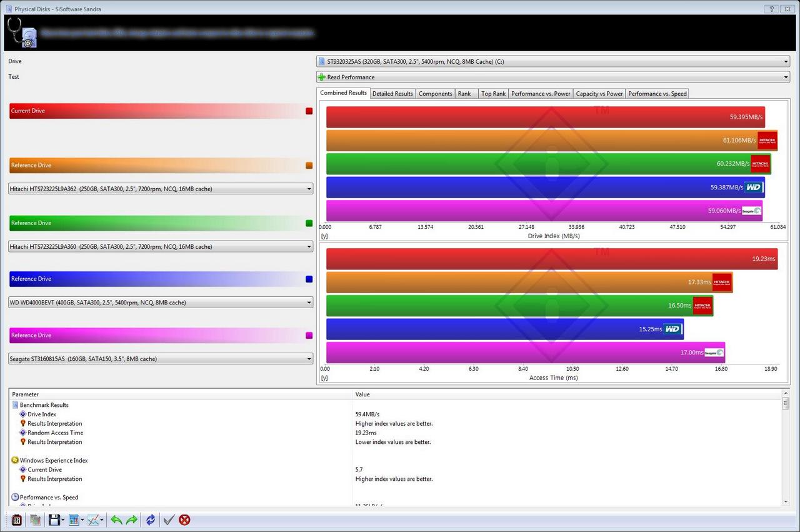Save results with the floppy disk icon
Image resolution: width=800 pixels, height=532 pixels.
54,519
